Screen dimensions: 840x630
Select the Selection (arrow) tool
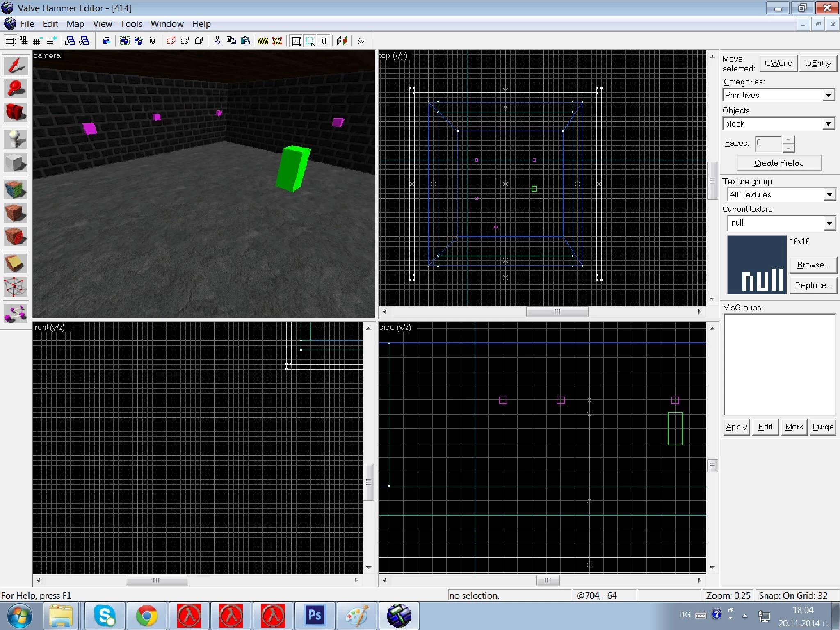[16, 65]
